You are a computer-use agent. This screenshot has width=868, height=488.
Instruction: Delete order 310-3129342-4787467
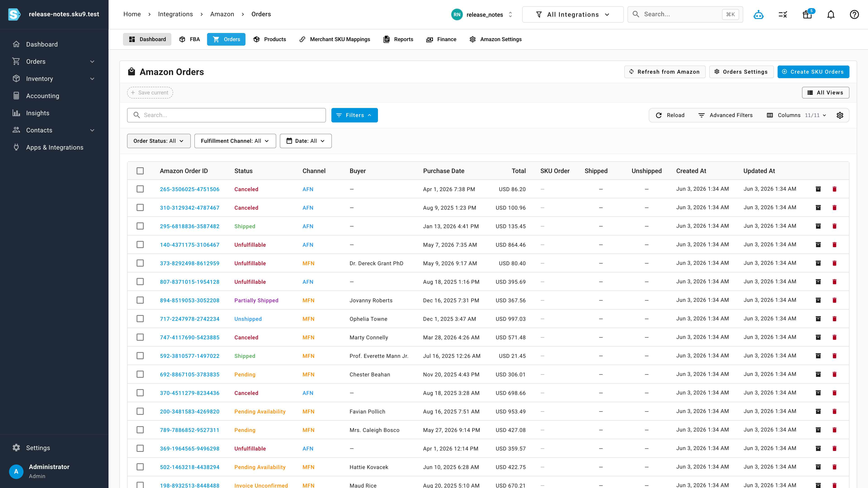(x=835, y=207)
